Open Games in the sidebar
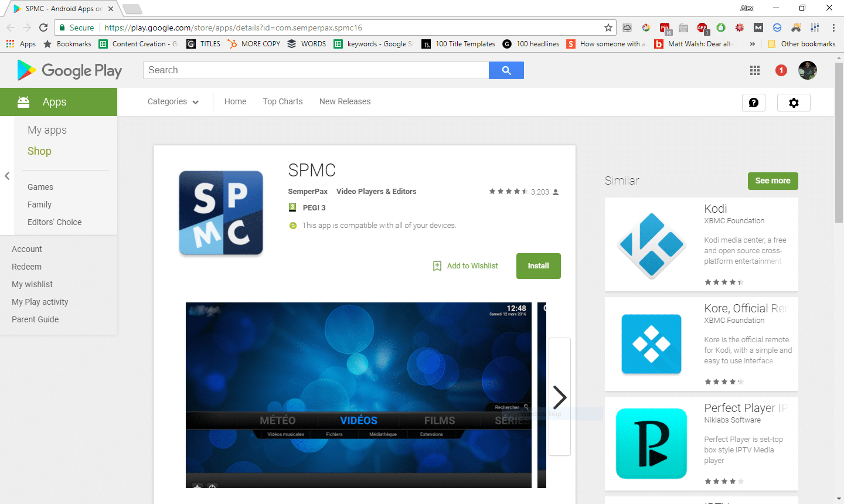Screen dimensions: 844x504 tap(40, 187)
